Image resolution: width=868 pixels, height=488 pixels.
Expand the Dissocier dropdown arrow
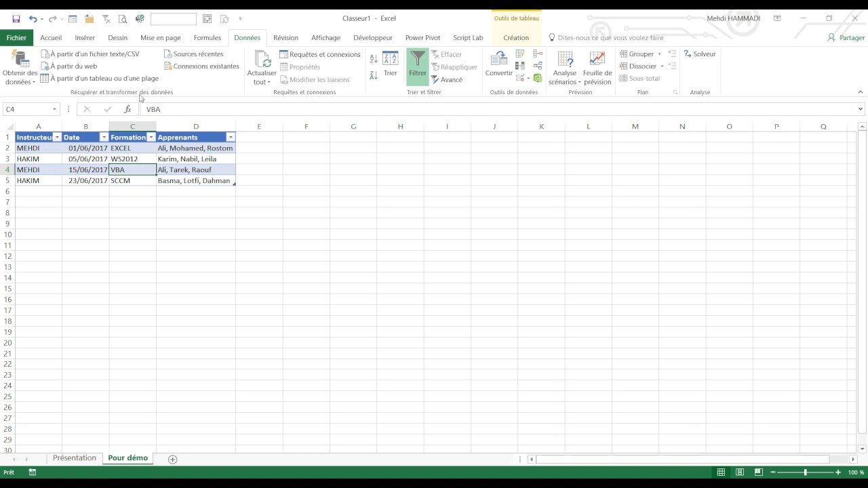[662, 66]
